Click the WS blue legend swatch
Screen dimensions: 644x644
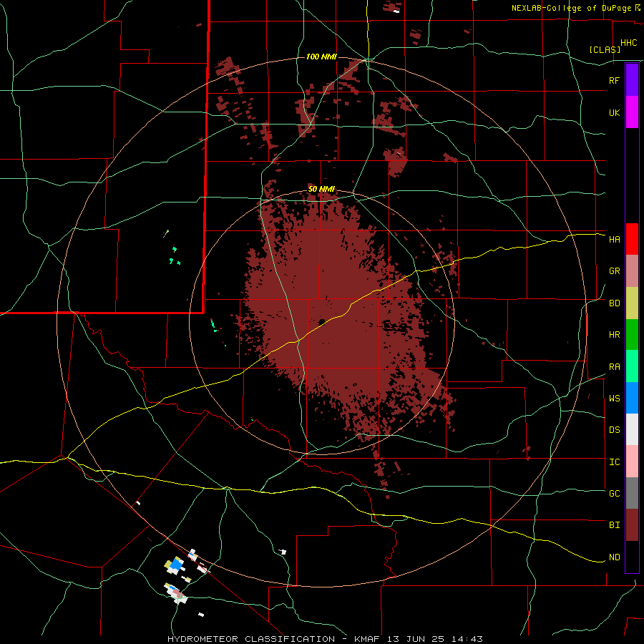632,398
